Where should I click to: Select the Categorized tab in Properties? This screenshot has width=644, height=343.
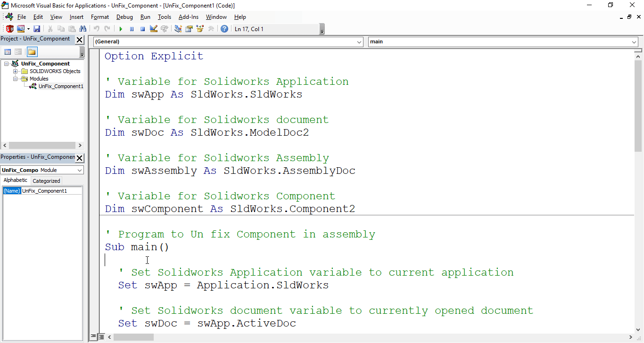pyautogui.click(x=46, y=180)
